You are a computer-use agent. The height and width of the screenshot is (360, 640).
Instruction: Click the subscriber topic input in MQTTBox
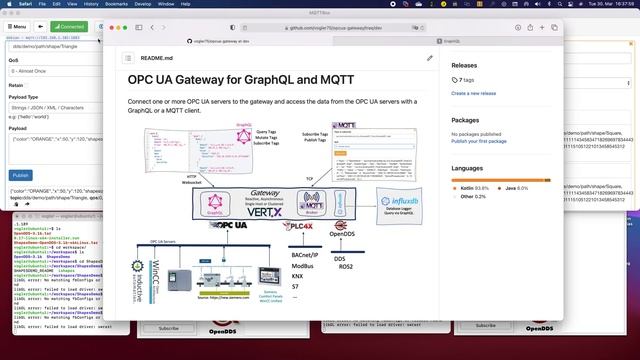coord(597,58)
